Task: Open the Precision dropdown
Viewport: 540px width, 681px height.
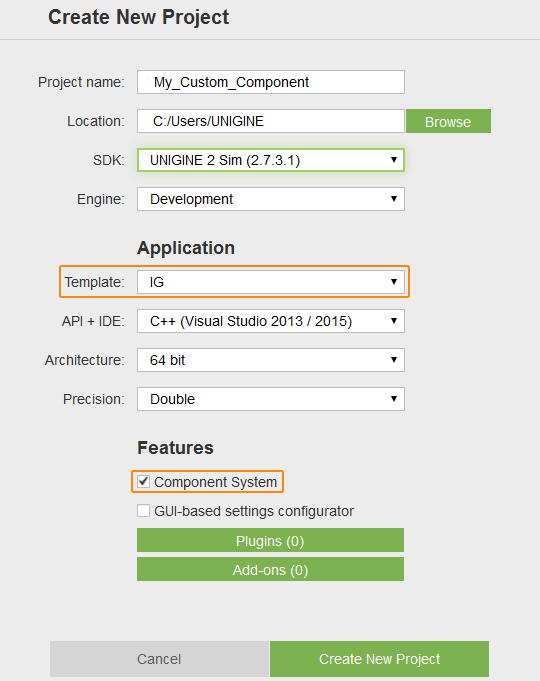Action: point(271,399)
